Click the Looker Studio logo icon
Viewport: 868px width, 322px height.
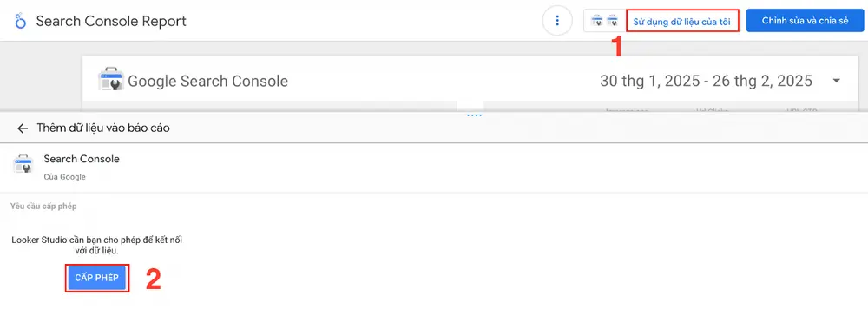(x=21, y=21)
